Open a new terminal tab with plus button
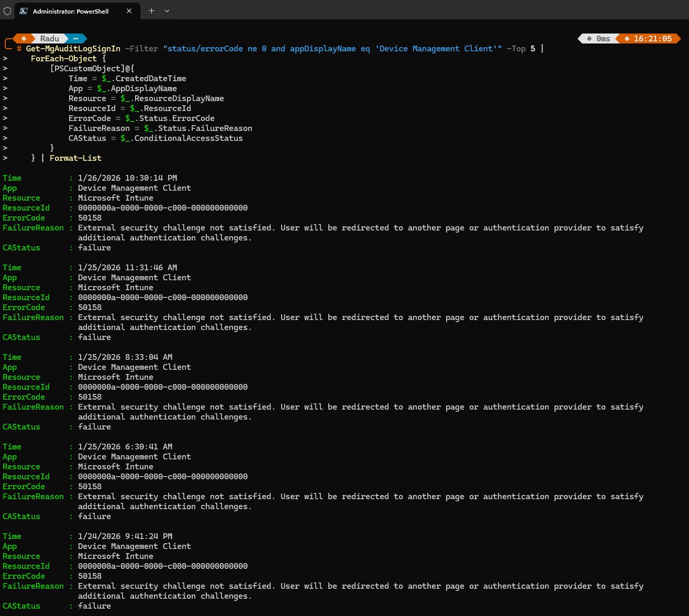Screen dimensions: 689x616 click(x=151, y=11)
